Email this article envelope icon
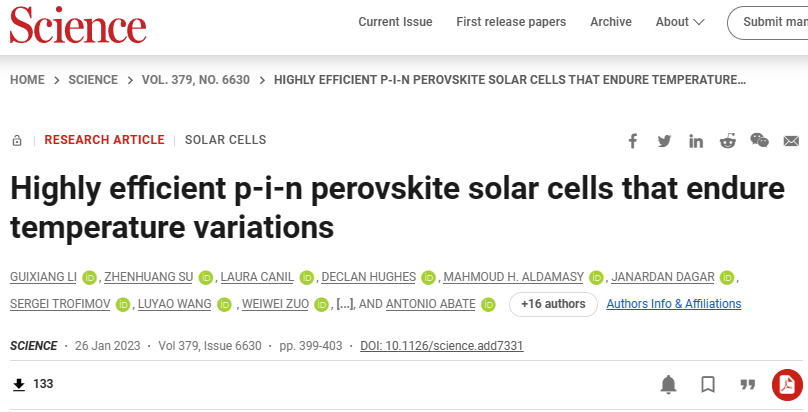Screen dimensions: 808x412 click(x=791, y=141)
